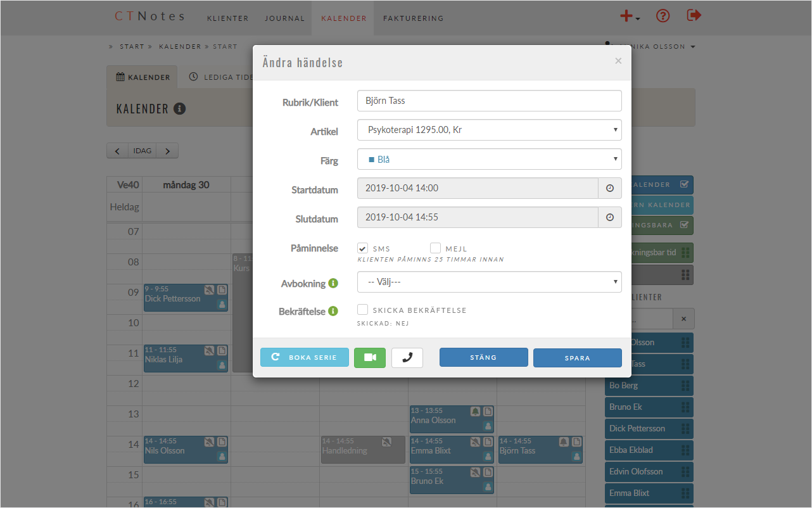Start video call with green camera button
The width and height of the screenshot is (812, 508).
coord(370,358)
